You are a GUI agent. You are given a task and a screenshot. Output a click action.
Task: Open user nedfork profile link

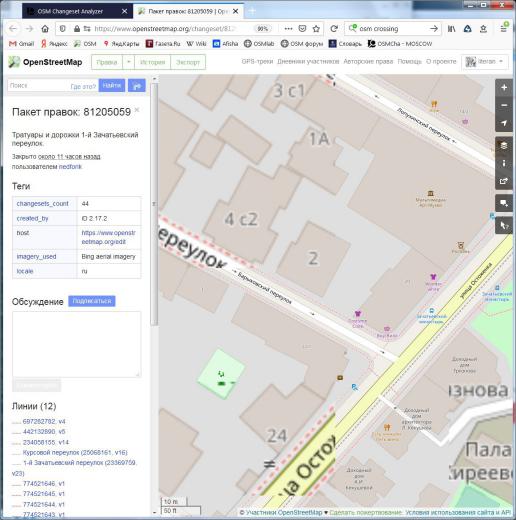point(70,167)
